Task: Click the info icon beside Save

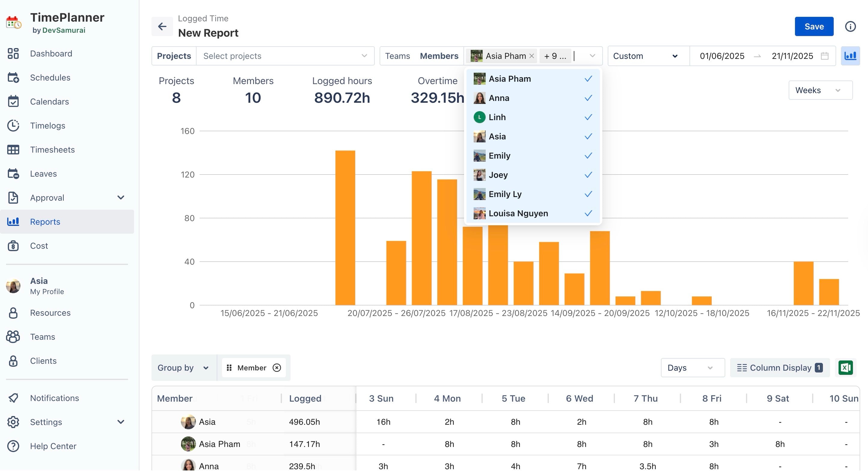Action: (x=850, y=26)
